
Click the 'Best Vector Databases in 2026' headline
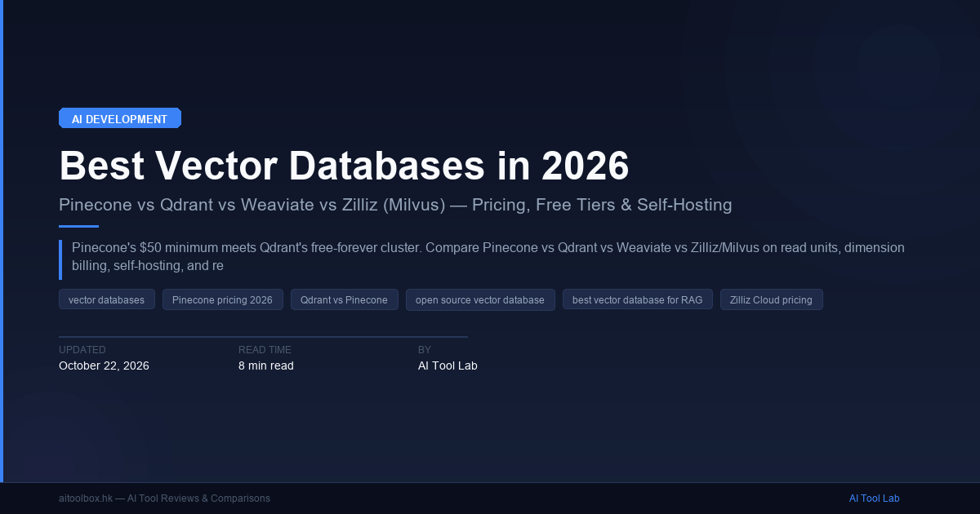[x=344, y=166]
